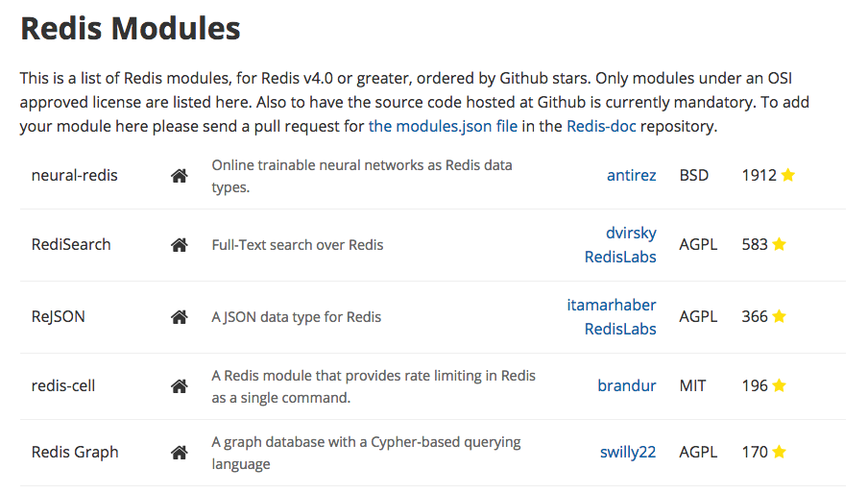Image resolution: width=868 pixels, height=494 pixels.
Task: Click the star beside 196
Action: click(779, 384)
